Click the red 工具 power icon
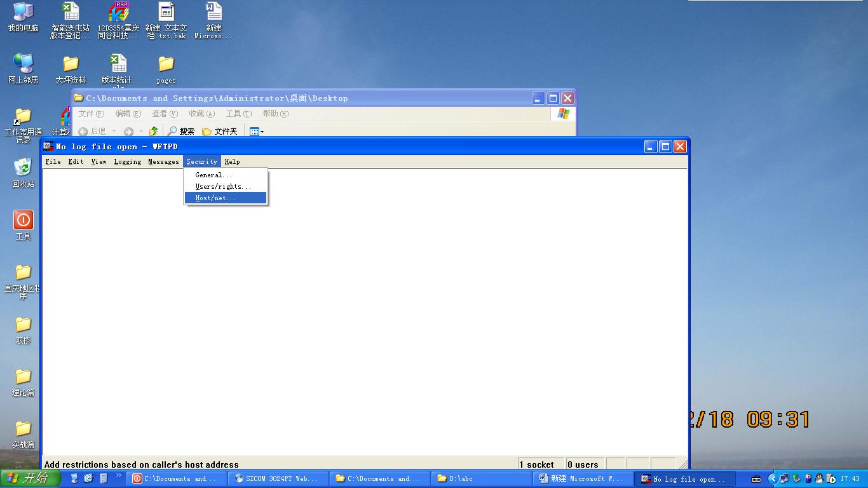This screenshot has height=488, width=868. [x=23, y=220]
